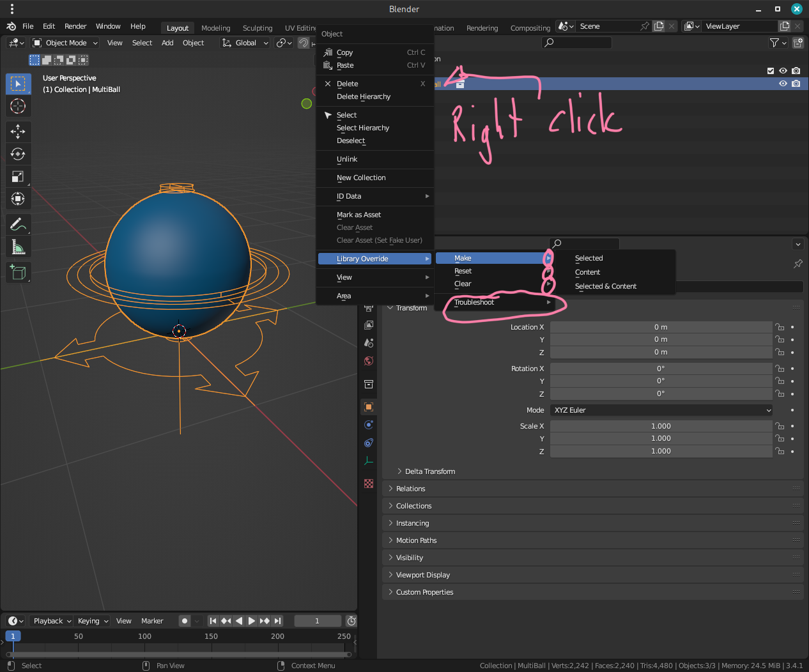This screenshot has height=672, width=809.
Task: Choose the Add Cube tool
Action: tap(18, 273)
